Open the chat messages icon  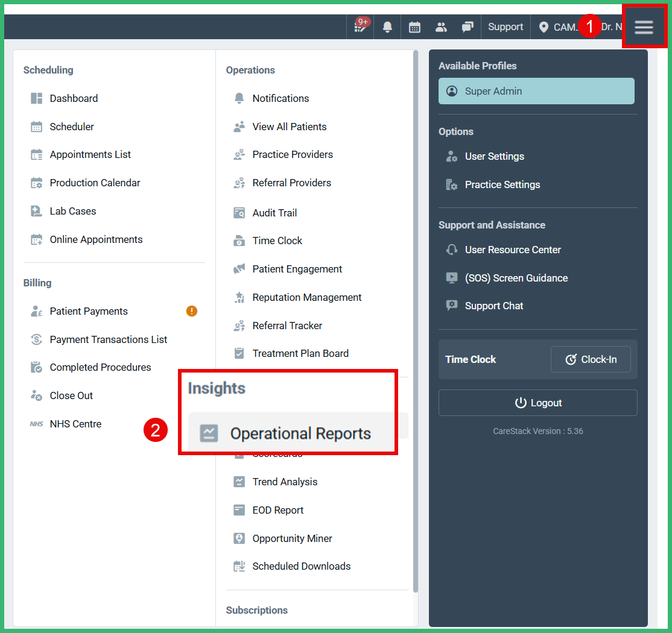pyautogui.click(x=468, y=27)
